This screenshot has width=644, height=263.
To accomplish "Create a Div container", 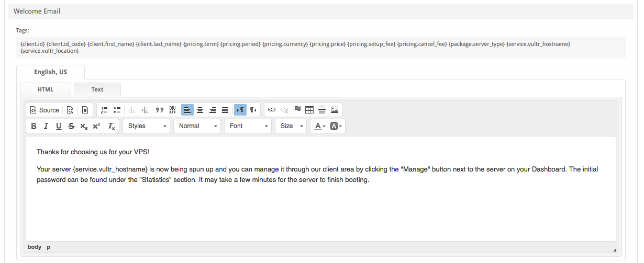I will coord(173,110).
